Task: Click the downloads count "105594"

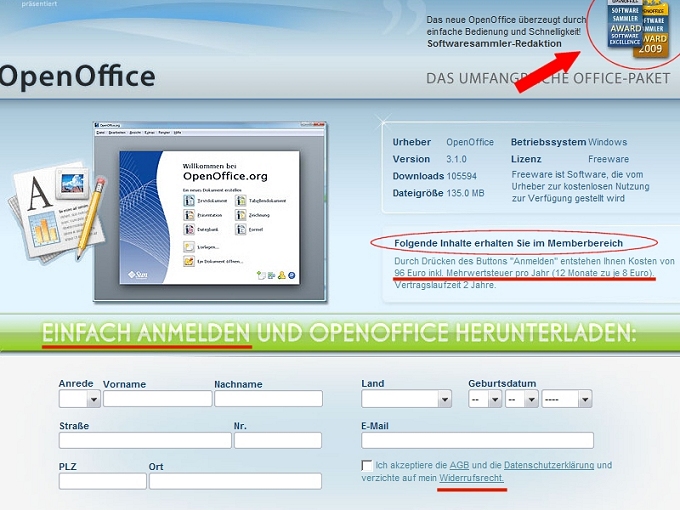Action: pos(461,176)
